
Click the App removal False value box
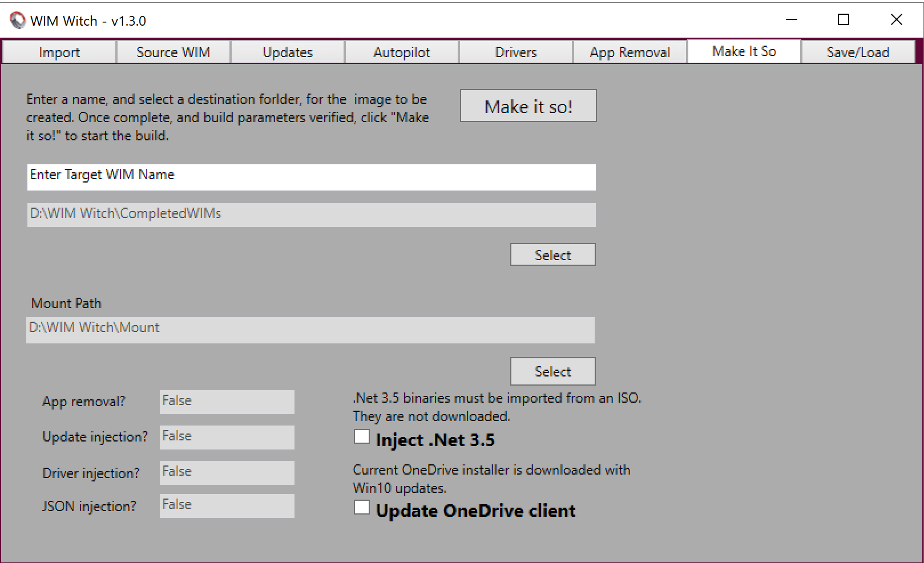pyautogui.click(x=227, y=402)
